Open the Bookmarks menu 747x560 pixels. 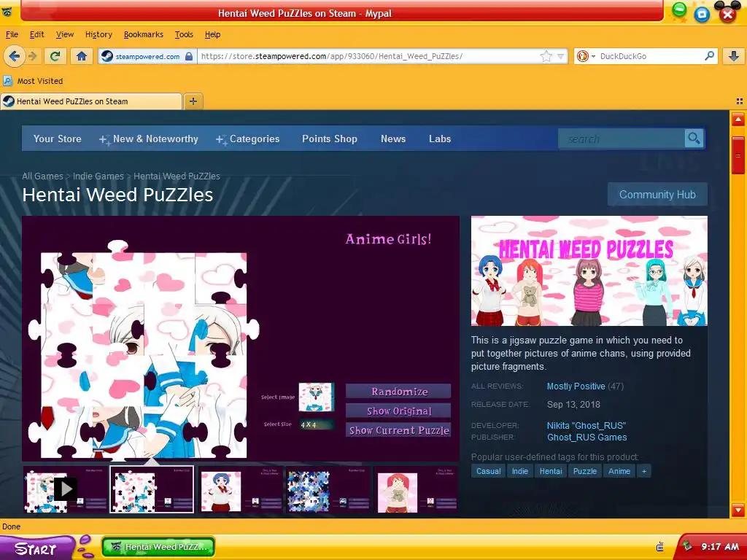tap(144, 34)
